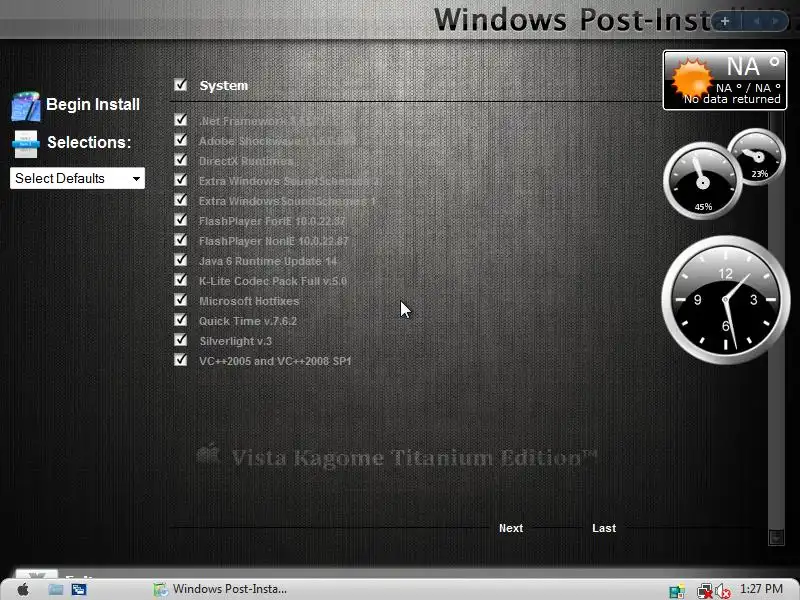Click the sidebar add gadgets plus button
800x600 pixels.
(725, 21)
